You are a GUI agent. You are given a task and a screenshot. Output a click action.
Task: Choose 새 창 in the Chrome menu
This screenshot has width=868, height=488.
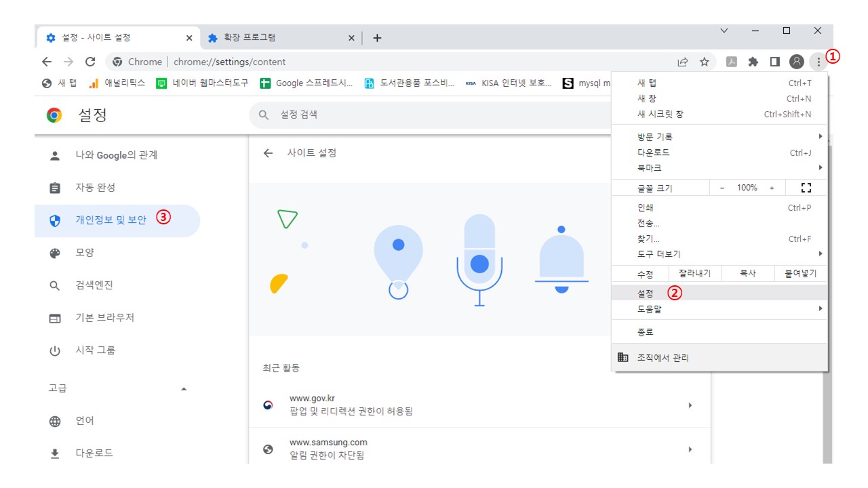[719, 98]
